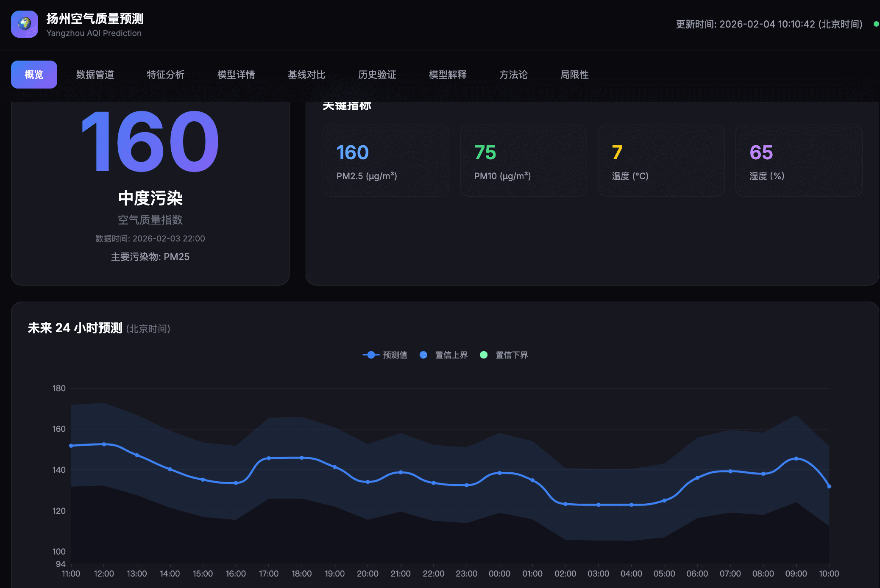The width and height of the screenshot is (880, 588).
Task: Open the 数据管道 tab
Action: tap(95, 75)
